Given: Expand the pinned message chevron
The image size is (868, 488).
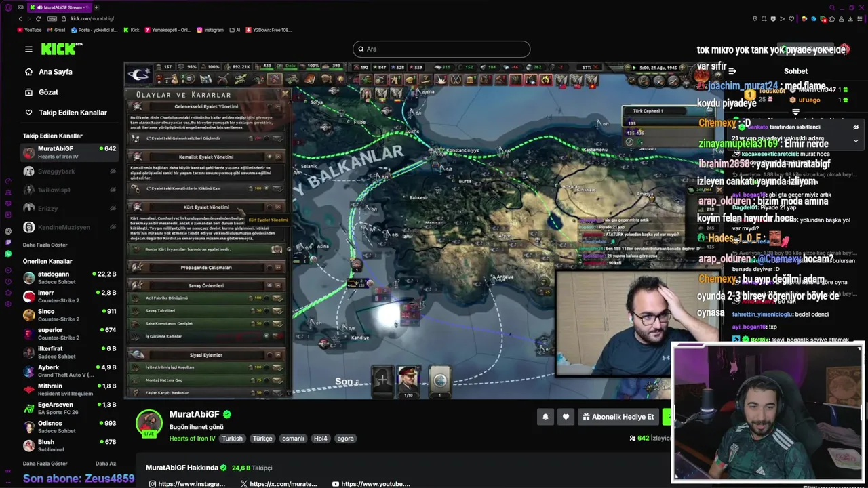Looking at the screenshot, I should (856, 141).
